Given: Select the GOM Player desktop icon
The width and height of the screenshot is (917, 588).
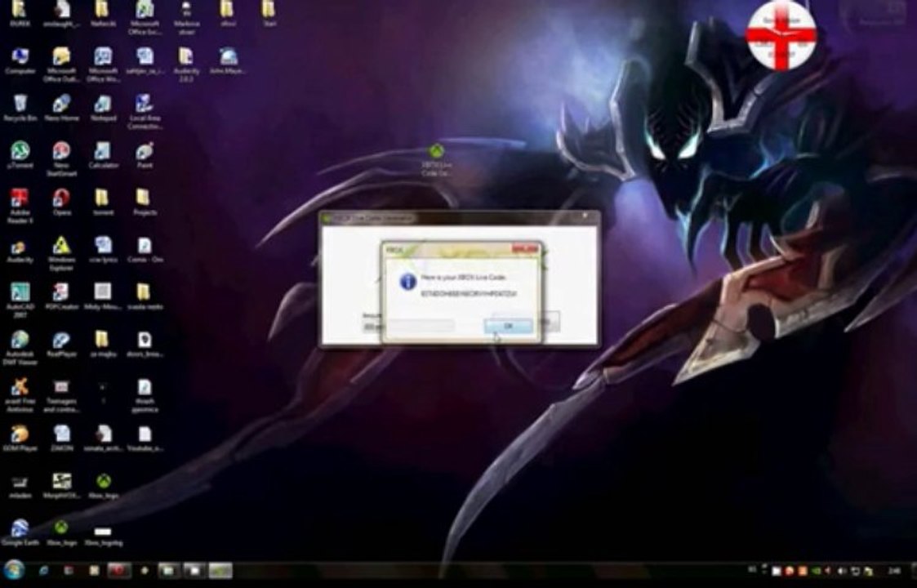Looking at the screenshot, I should (20, 438).
